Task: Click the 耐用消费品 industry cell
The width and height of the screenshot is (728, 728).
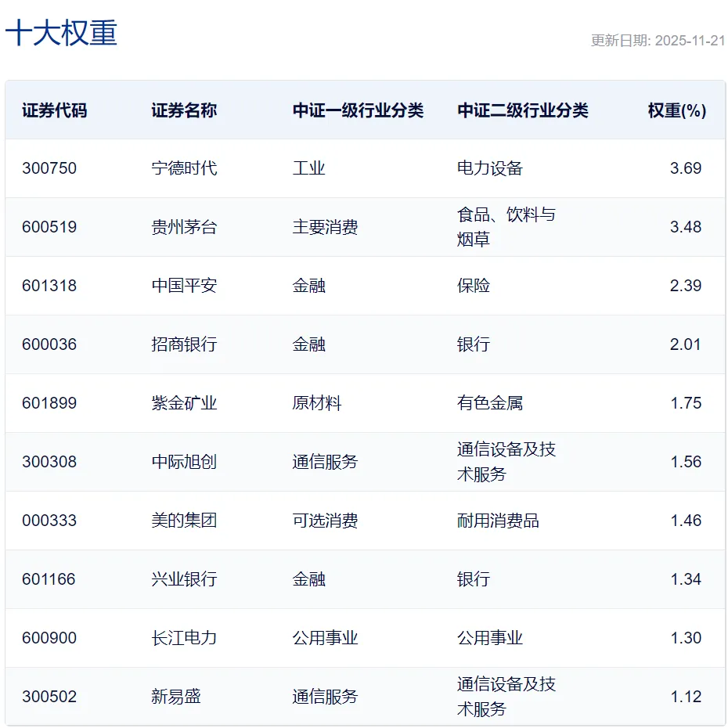Action: (x=498, y=521)
